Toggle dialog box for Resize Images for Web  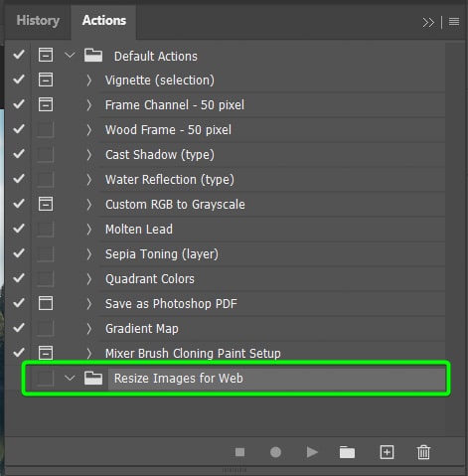(46, 378)
